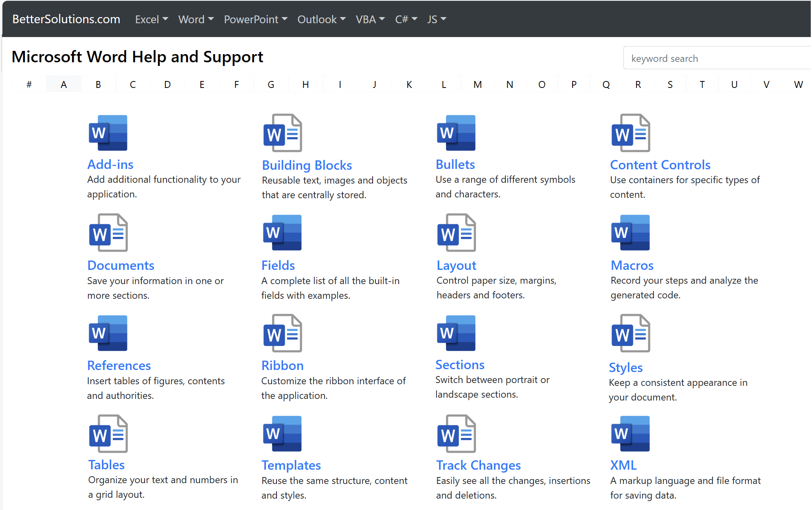Image resolution: width=812 pixels, height=510 pixels.
Task: Open the Outlook navigation dropdown
Action: (x=321, y=20)
